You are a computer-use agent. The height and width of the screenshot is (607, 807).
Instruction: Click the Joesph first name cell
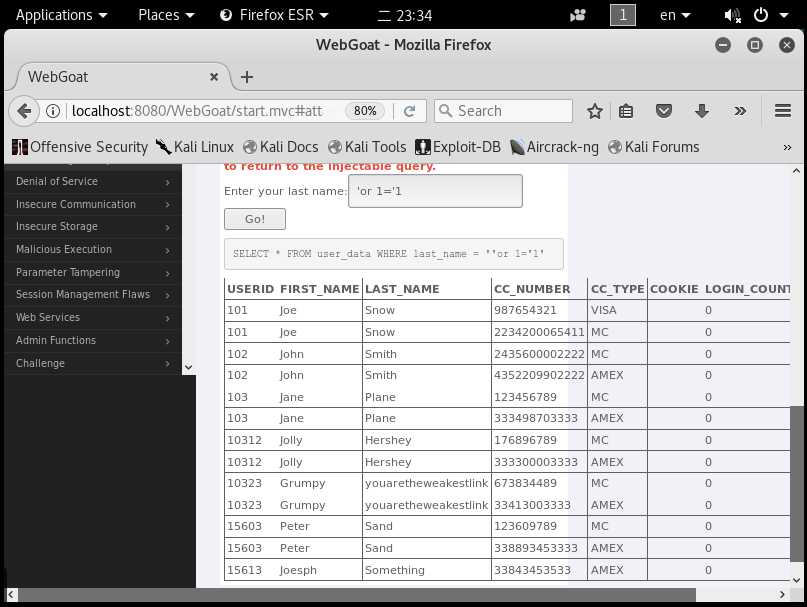point(298,570)
